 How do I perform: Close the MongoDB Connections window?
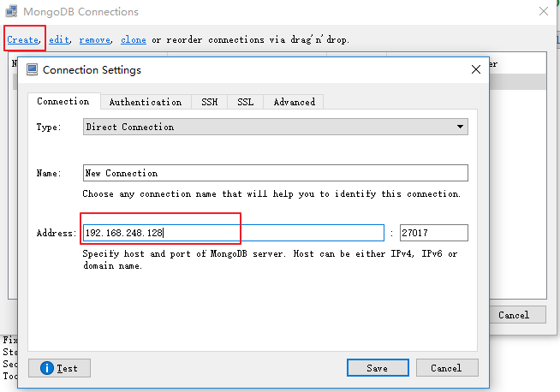(544, 11)
